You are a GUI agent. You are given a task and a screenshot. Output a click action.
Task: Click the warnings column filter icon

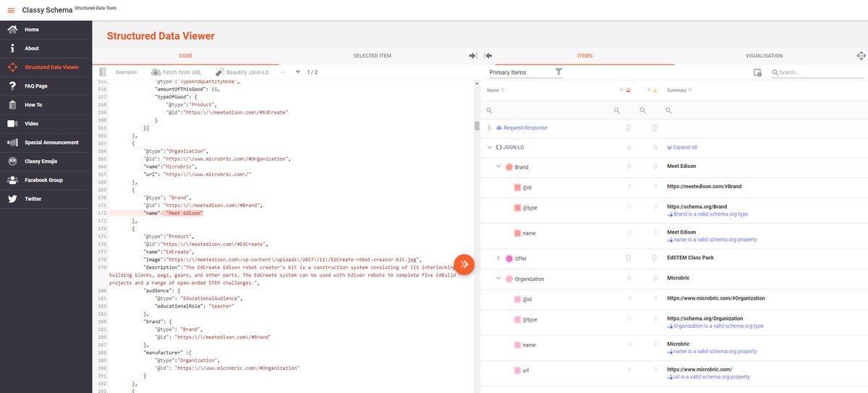649,90
